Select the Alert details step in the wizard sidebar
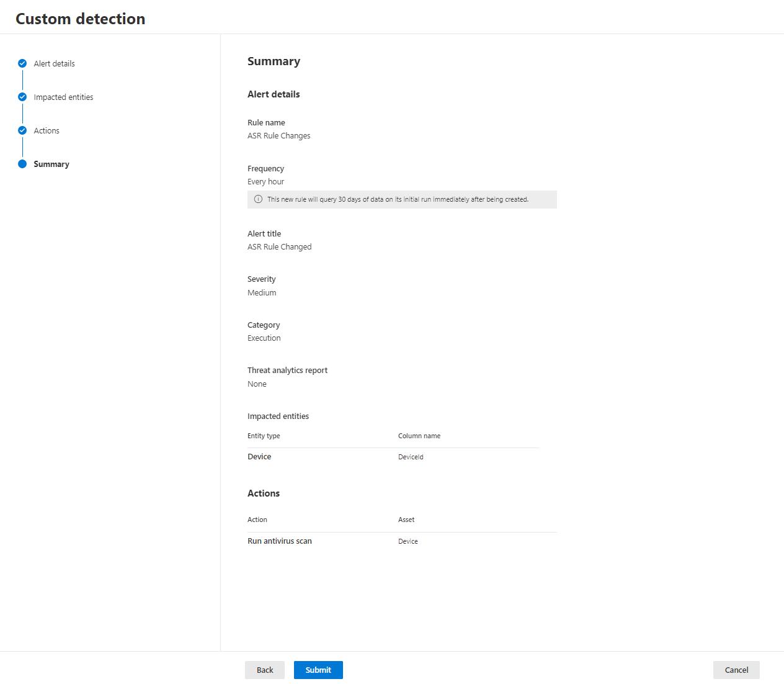The height and width of the screenshot is (684, 784). point(54,63)
